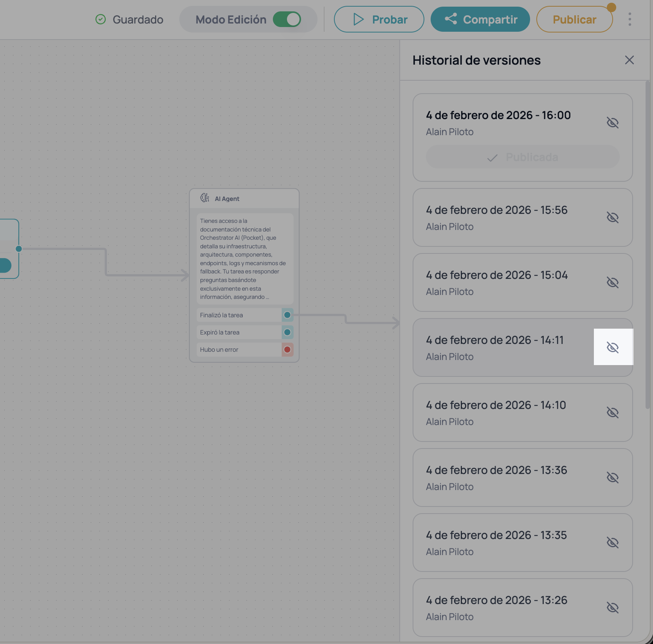Click the Publicar button
The image size is (653, 644).
click(574, 19)
